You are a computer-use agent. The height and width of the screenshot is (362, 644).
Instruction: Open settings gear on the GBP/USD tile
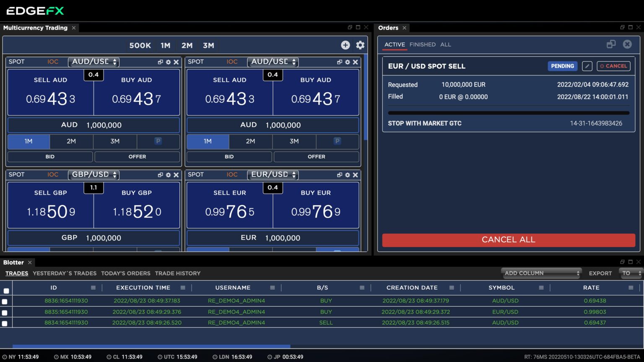click(168, 175)
